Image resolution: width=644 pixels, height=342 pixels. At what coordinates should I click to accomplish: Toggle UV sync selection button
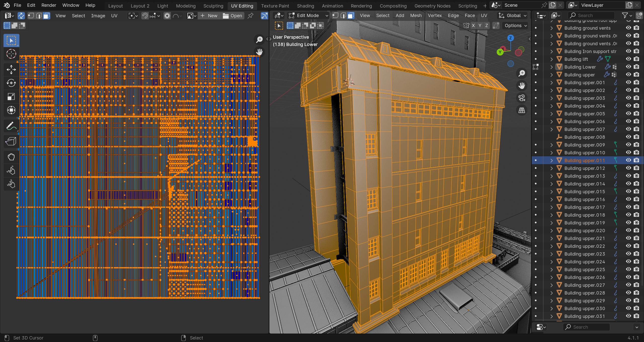(21, 16)
